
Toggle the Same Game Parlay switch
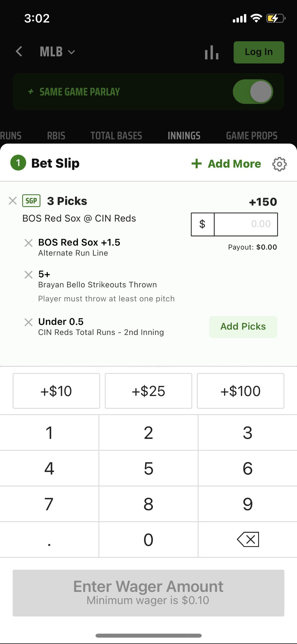(x=253, y=92)
